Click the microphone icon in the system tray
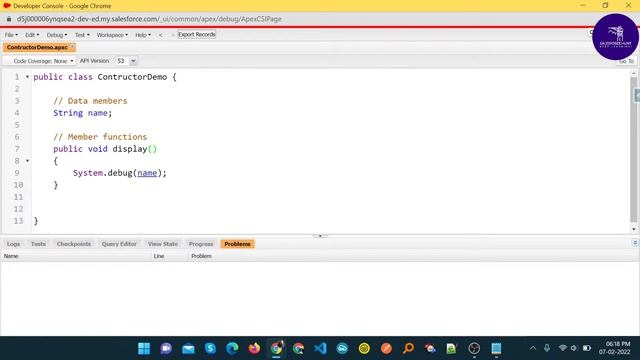Screen dimensions: 640x360 click(547, 348)
